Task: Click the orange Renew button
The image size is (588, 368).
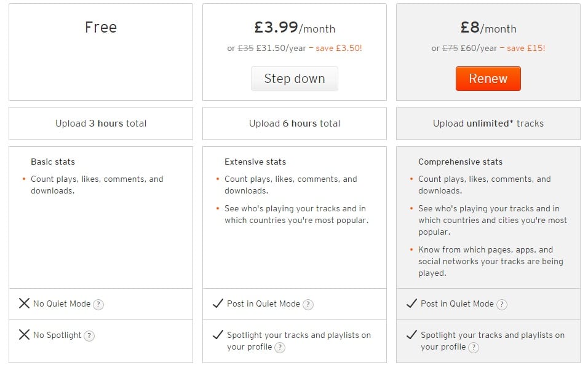Action: pyautogui.click(x=488, y=79)
